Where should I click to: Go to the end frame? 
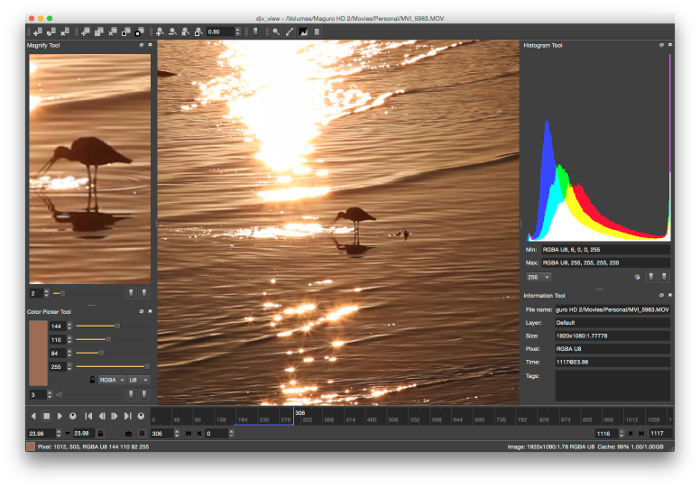[128, 416]
